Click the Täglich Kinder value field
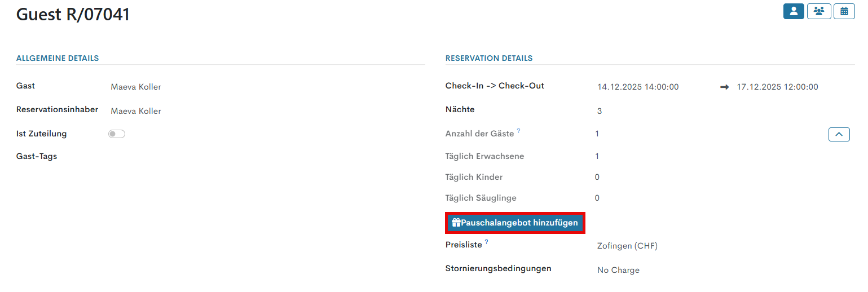Screen dimensions: 868x292 (x=597, y=177)
